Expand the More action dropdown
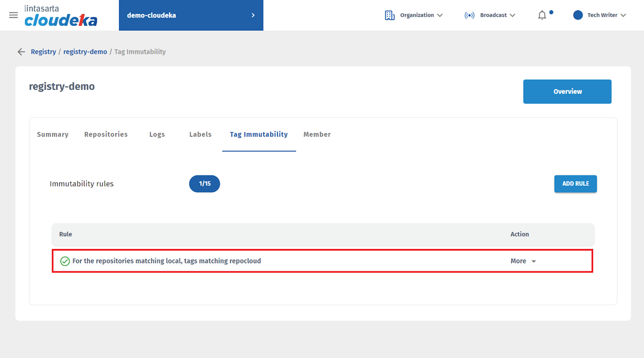The height and width of the screenshot is (358, 644). 523,261
